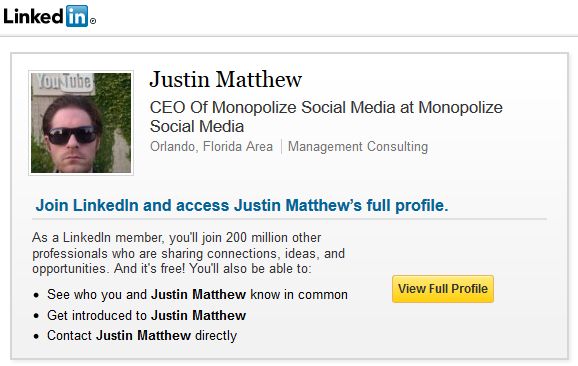
Task: Click the Management Consulting industry label
Action: click(358, 147)
